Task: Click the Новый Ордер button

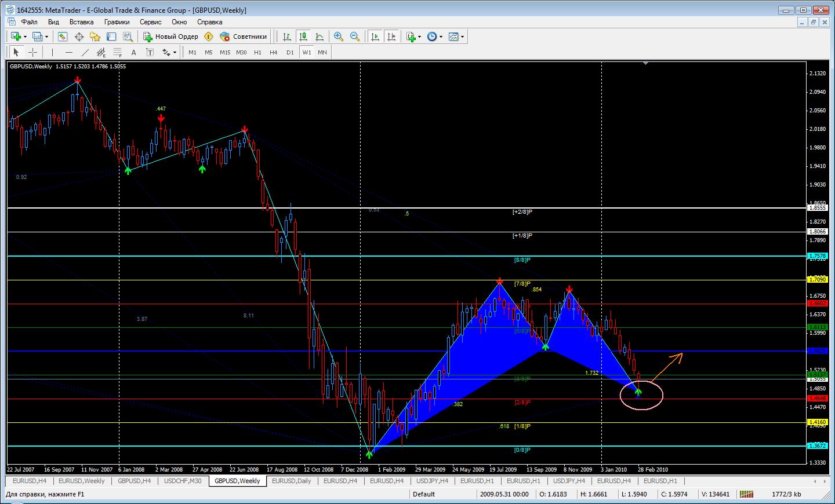Action: click(171, 36)
